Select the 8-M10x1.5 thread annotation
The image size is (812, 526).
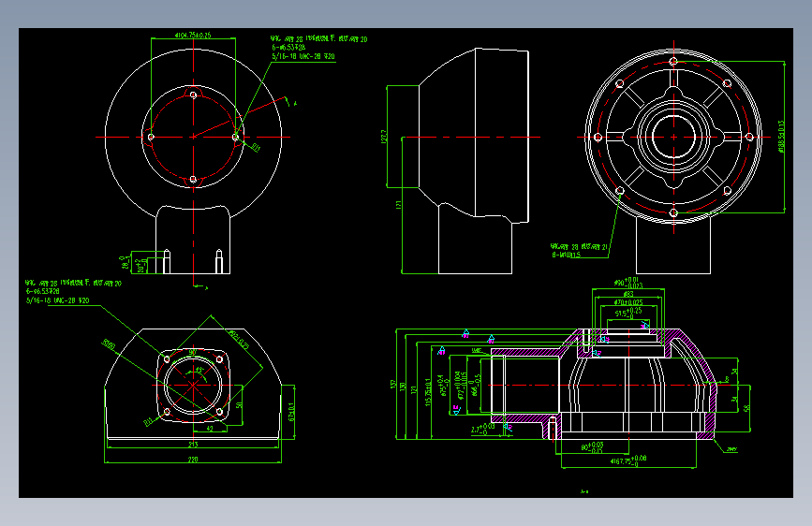point(566,255)
